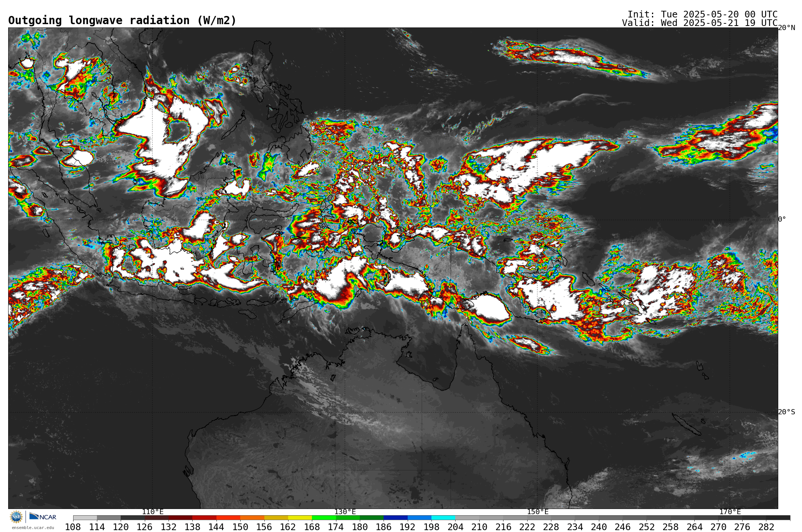The width and height of the screenshot is (802, 532).
Task: Click the light gray 108–114 colorbar swatch
Action: point(85,518)
